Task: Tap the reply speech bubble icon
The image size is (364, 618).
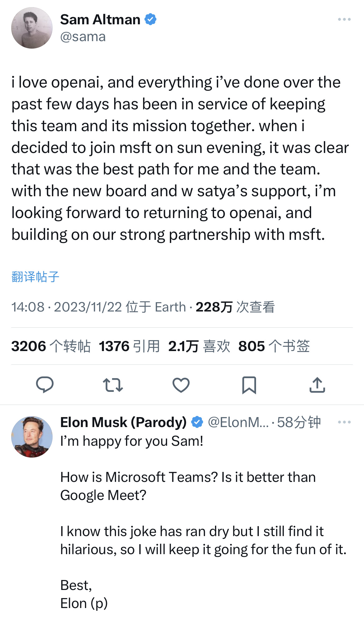Action: tap(45, 384)
